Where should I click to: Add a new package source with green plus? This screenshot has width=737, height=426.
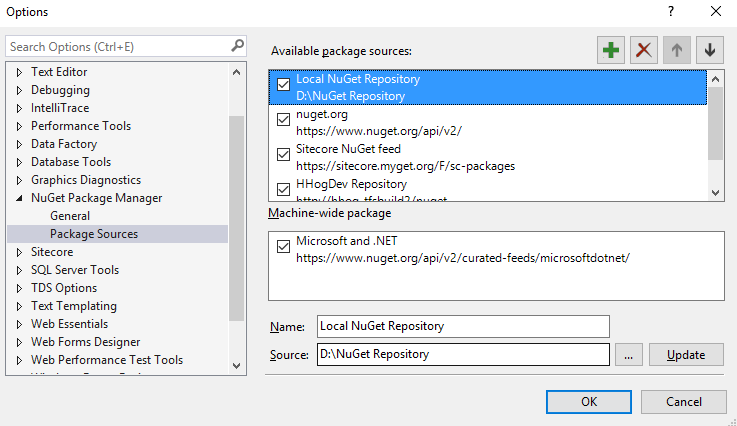coord(611,50)
